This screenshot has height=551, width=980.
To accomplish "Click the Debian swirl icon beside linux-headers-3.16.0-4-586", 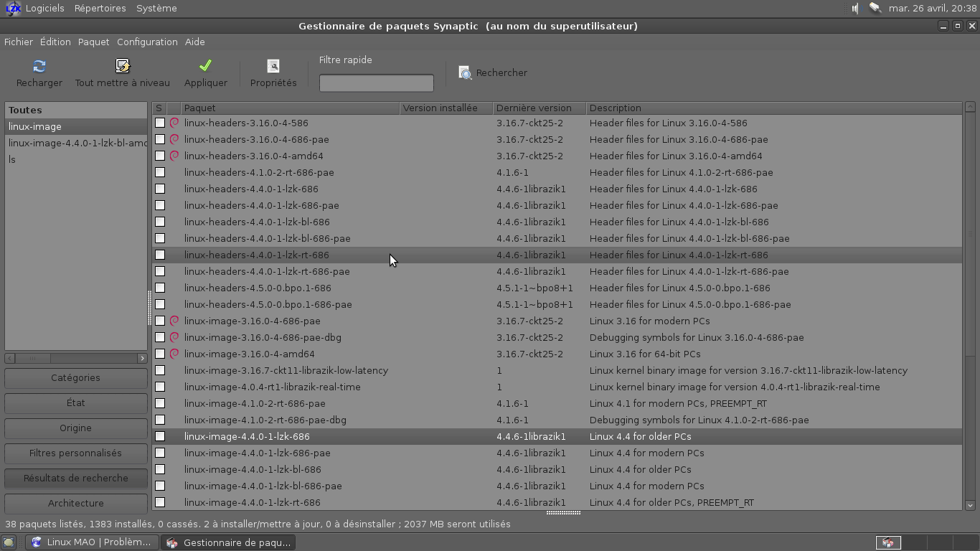I will [174, 123].
